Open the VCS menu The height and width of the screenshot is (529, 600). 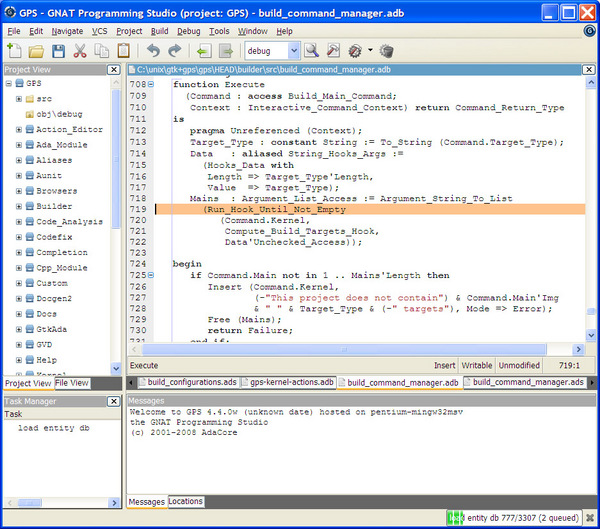[x=100, y=31]
